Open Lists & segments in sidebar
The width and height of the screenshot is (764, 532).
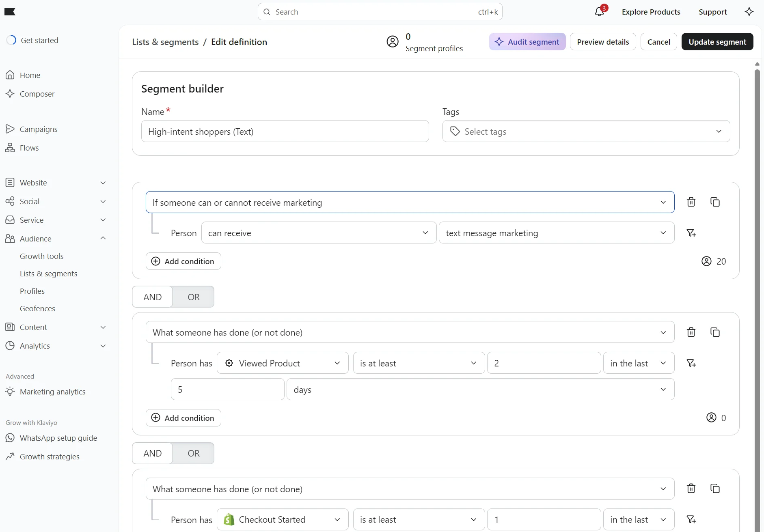click(x=49, y=274)
